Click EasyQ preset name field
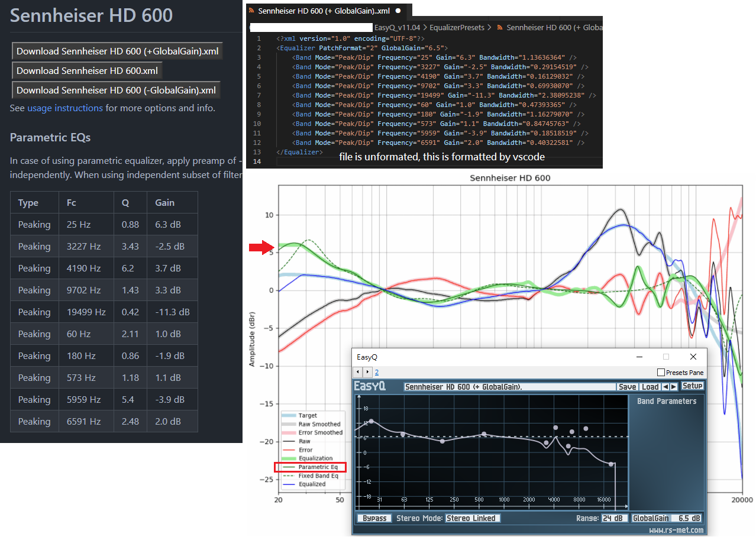Viewport: 756px width, 540px height. tap(510, 387)
